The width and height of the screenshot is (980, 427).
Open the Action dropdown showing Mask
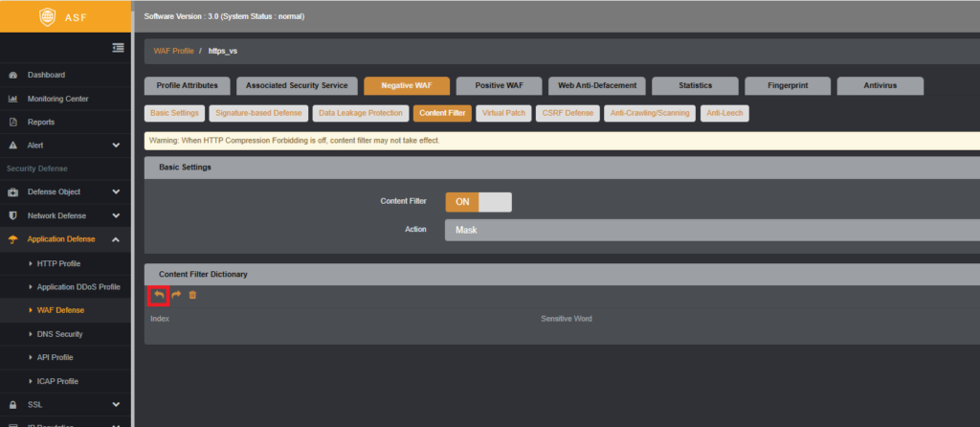coord(712,230)
